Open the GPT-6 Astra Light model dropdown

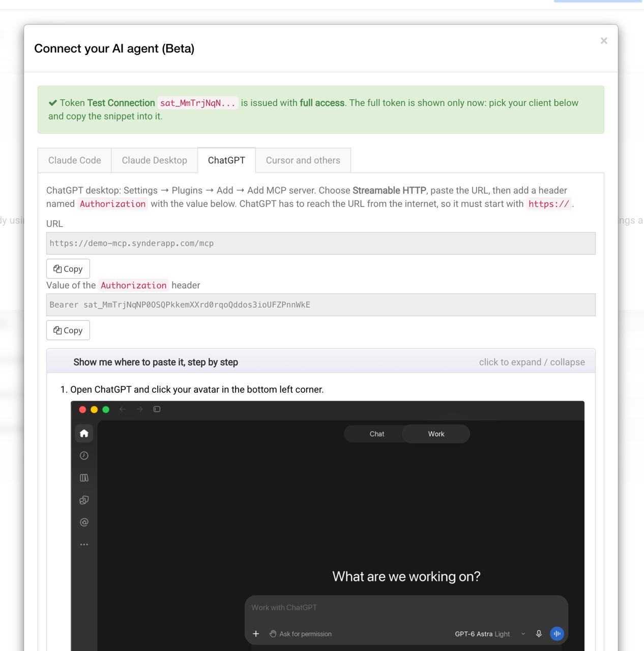click(x=490, y=634)
